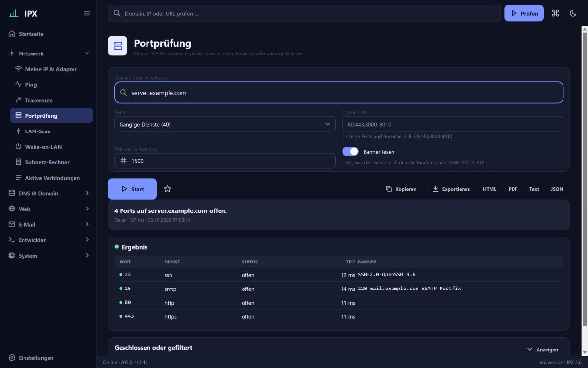Export results as PDF
The image size is (588, 368).
(513, 189)
